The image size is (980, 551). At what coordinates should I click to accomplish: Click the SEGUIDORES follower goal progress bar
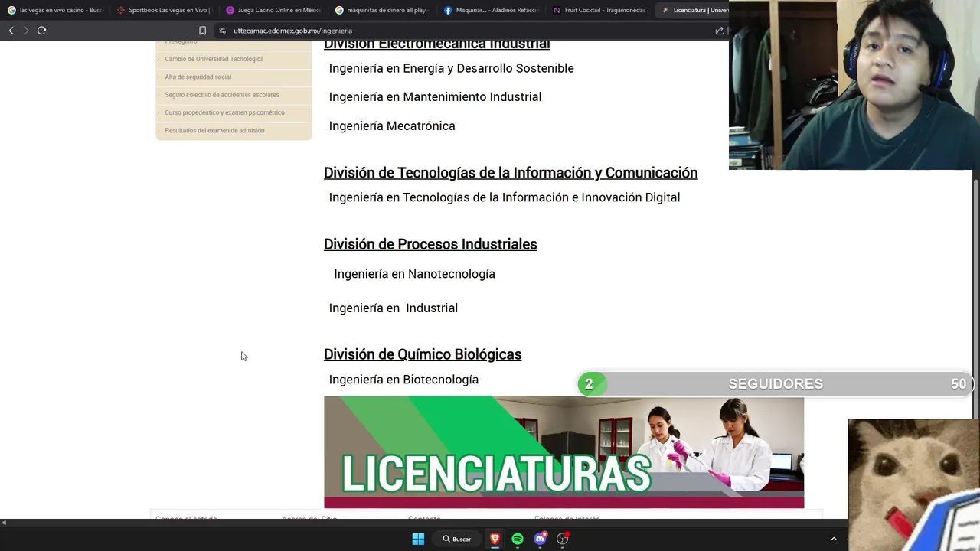coord(775,384)
